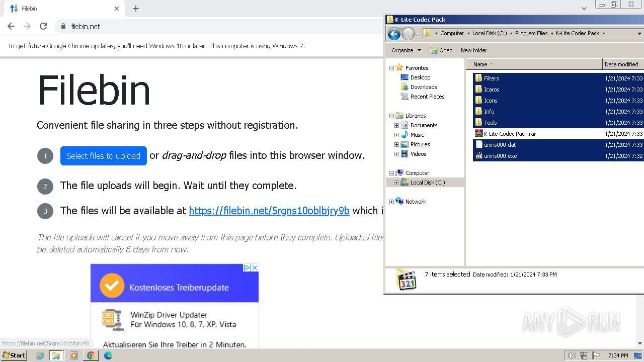Screen dimensions: 644x362
Task: Open the filebin.net/5rgns10oblbjry9b link
Action: click(x=269, y=211)
